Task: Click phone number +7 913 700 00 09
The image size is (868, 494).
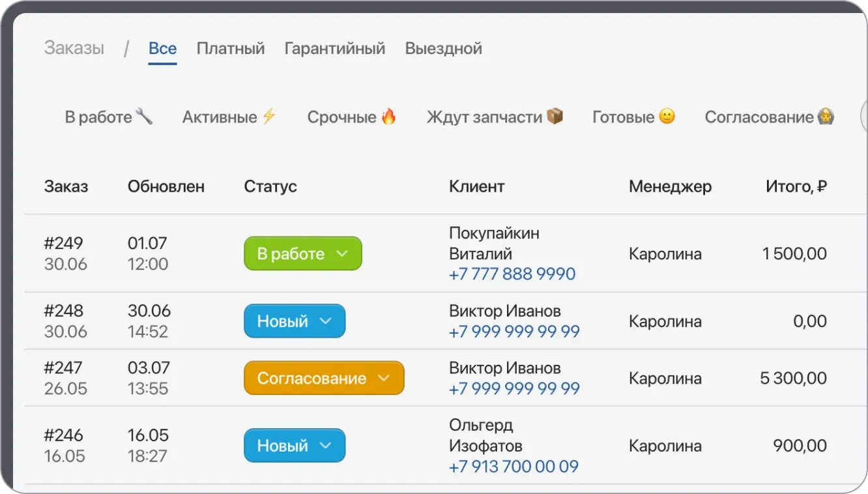Action: coord(513,467)
